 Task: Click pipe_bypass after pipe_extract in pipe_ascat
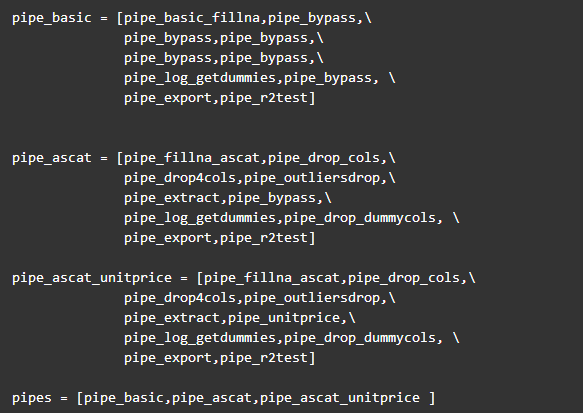click(x=272, y=198)
